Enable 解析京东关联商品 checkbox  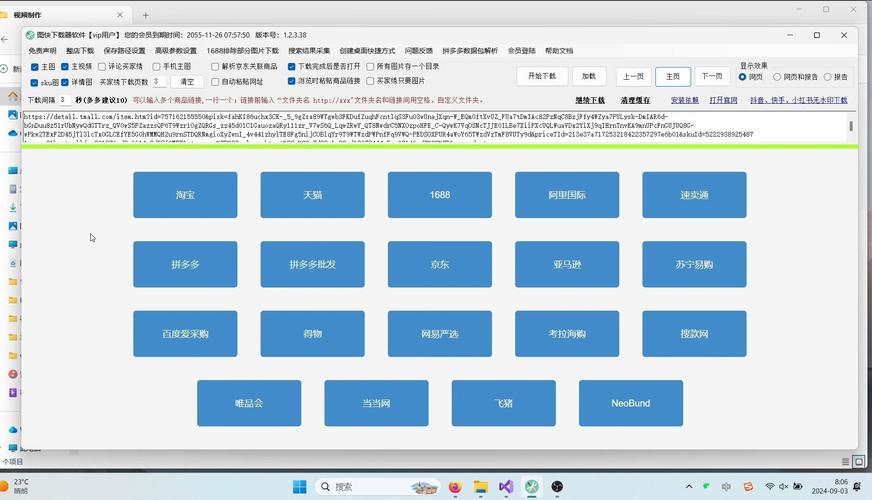click(x=215, y=67)
